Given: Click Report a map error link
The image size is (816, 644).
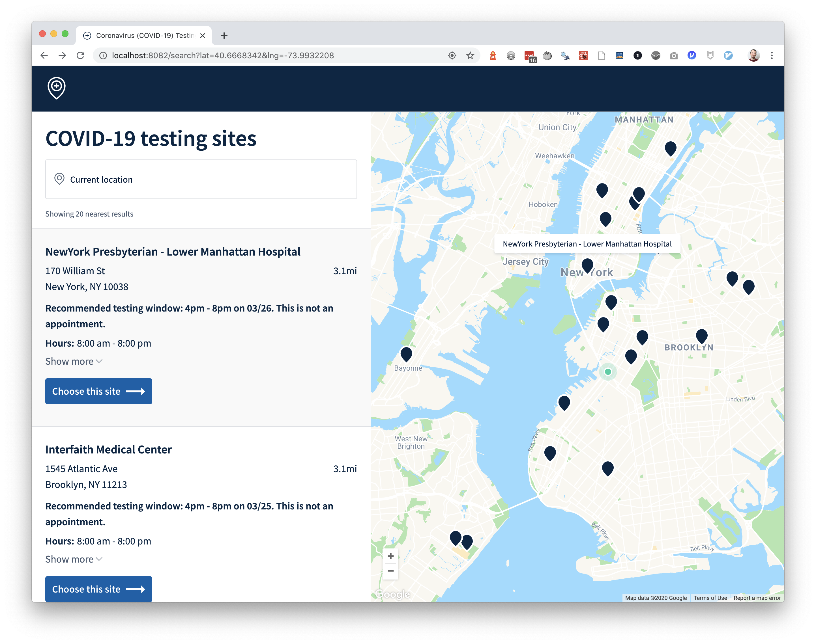Looking at the screenshot, I should [757, 598].
